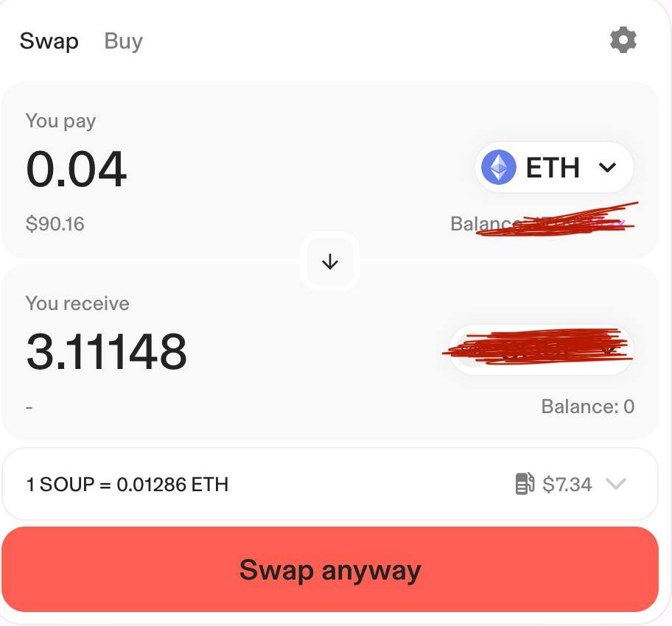The image size is (672, 626).
Task: Select the ETH token label
Action: click(x=553, y=168)
